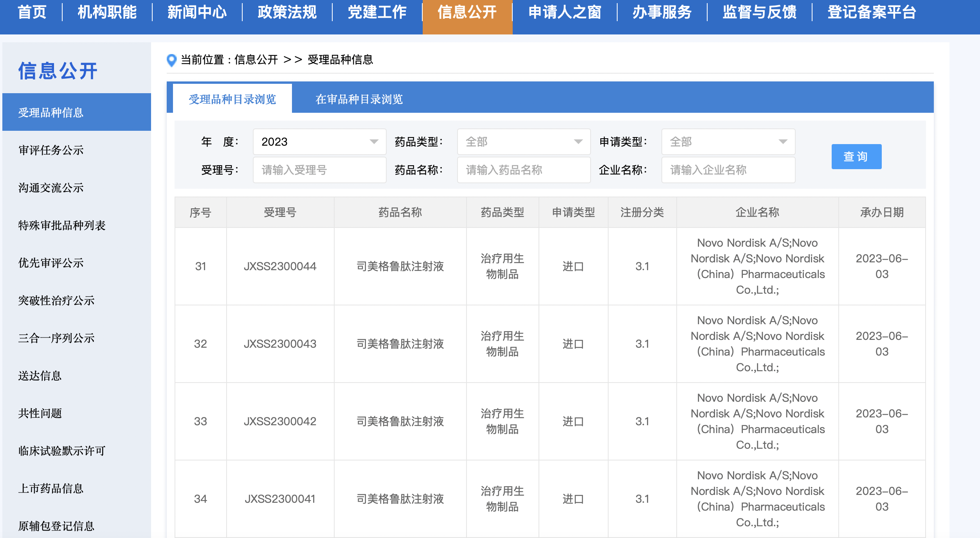Click the location pin icon in breadcrumb

click(171, 60)
